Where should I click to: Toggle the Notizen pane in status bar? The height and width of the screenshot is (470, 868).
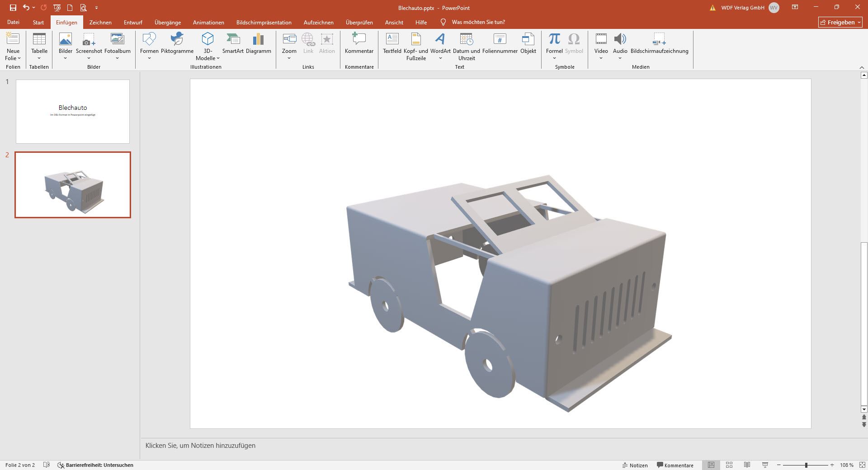point(635,465)
